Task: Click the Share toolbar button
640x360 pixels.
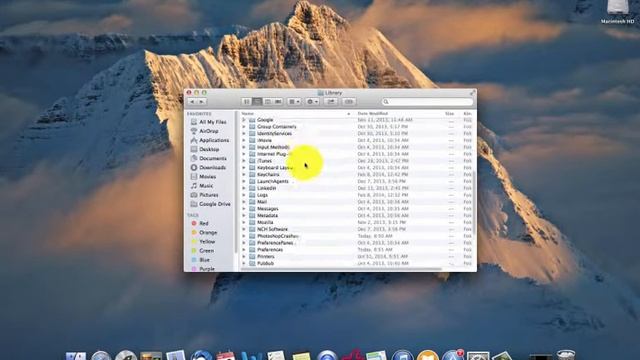Action: pos(331,102)
